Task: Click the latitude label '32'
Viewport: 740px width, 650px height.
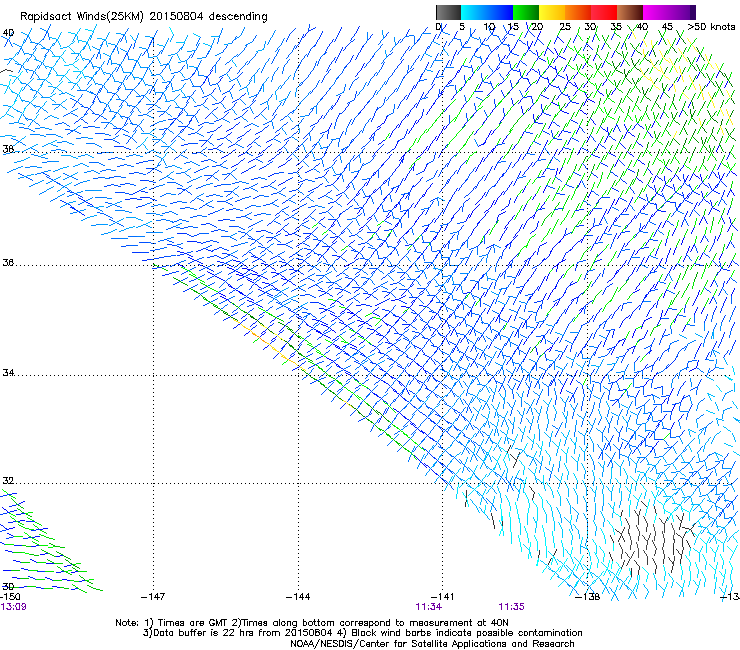Action: click(x=8, y=481)
